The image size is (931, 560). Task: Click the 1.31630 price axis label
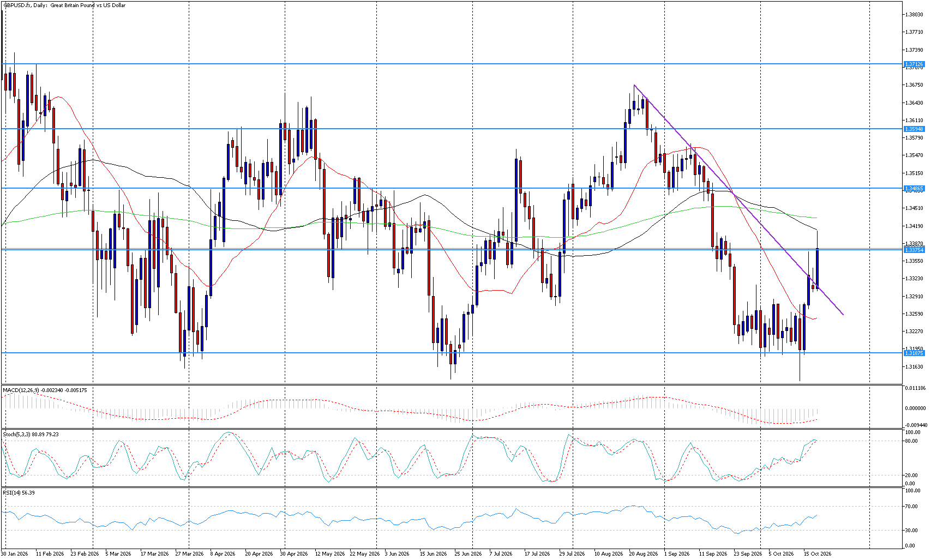click(x=914, y=367)
